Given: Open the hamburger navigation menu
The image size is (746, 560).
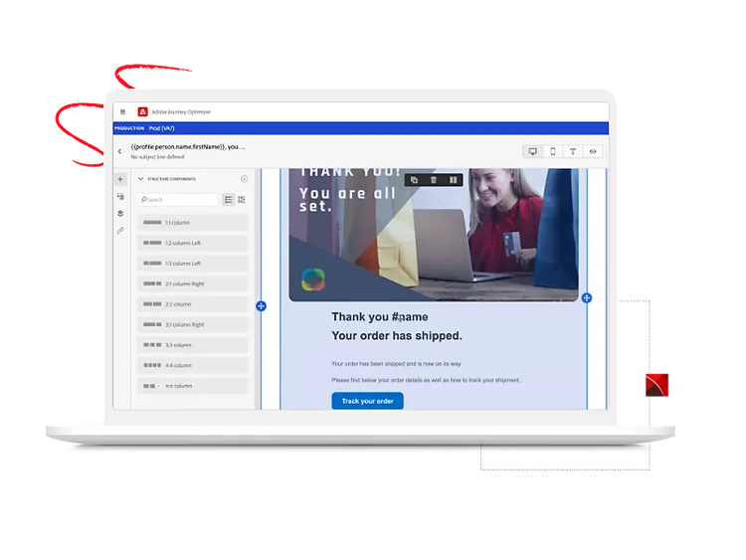Looking at the screenshot, I should pyautogui.click(x=122, y=111).
